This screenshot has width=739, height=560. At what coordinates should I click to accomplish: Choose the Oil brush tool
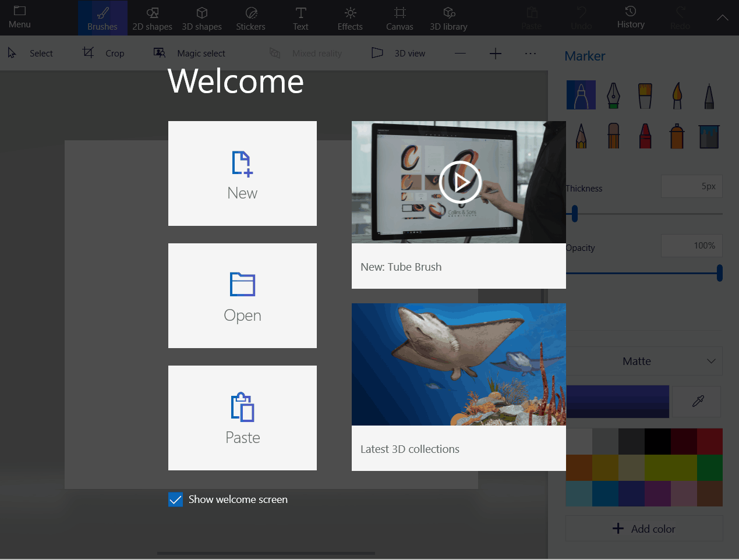point(645,95)
